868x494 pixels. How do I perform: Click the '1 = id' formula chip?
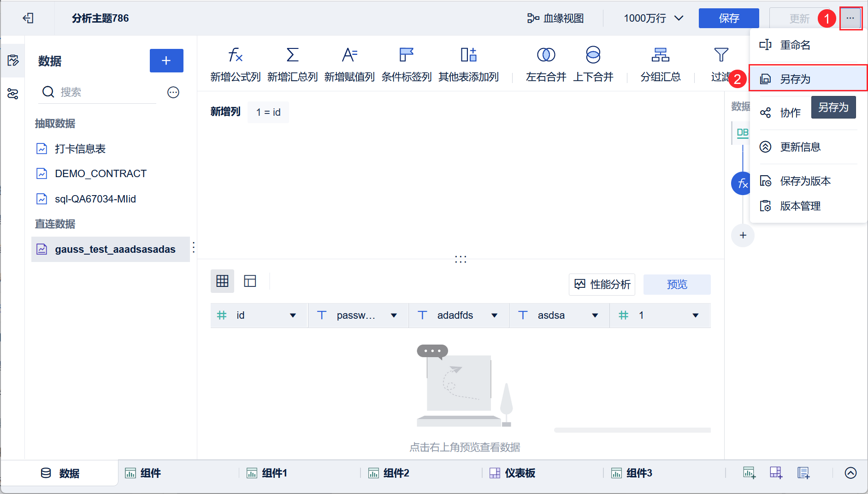tap(268, 112)
